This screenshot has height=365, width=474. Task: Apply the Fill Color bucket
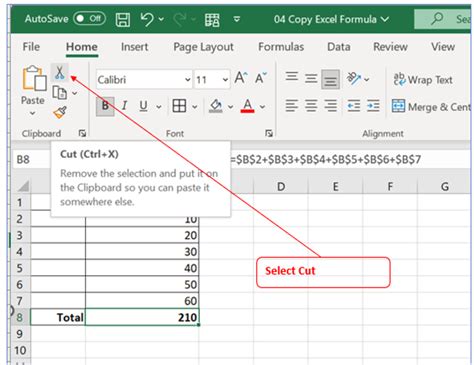coord(216,106)
